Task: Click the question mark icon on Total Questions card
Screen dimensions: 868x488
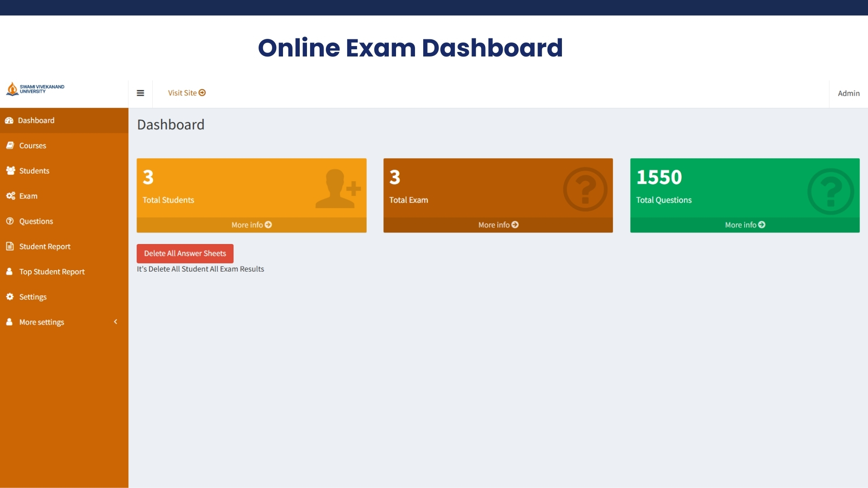Action: (831, 191)
